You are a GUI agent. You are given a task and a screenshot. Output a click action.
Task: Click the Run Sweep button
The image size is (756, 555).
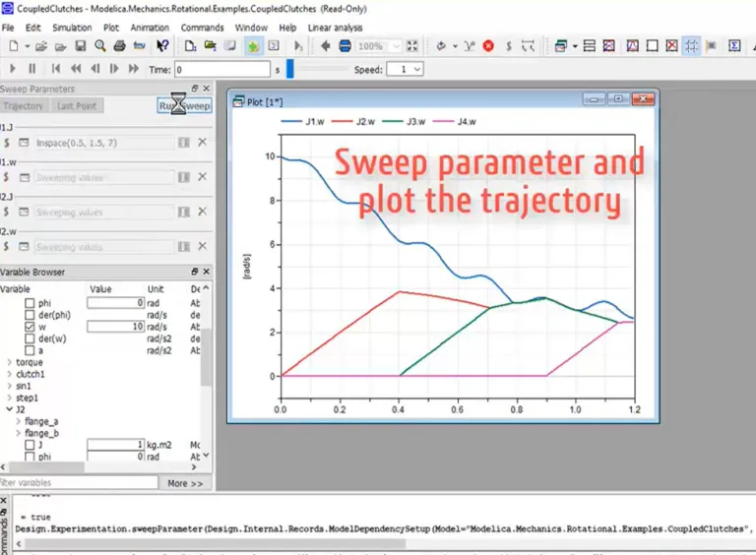pyautogui.click(x=185, y=105)
